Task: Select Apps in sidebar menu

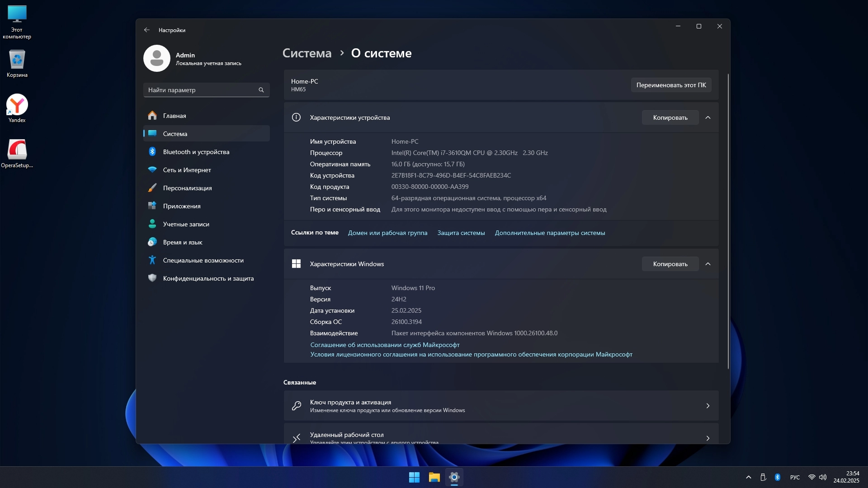Action: (182, 206)
